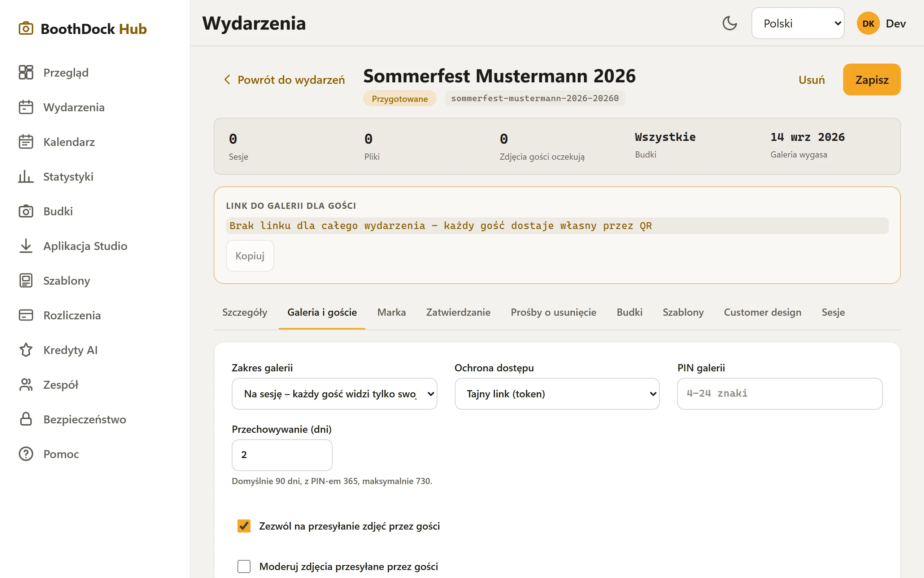The width and height of the screenshot is (924, 578).
Task: Click the DK user avatar
Action: coord(868,23)
